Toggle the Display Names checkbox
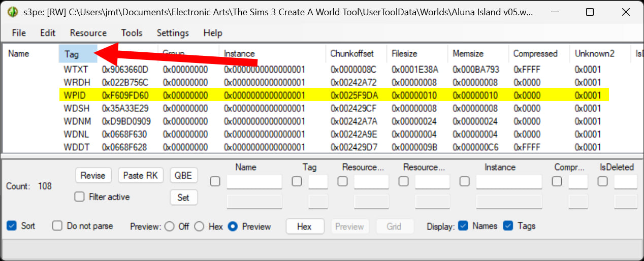644x261 pixels. [x=463, y=226]
